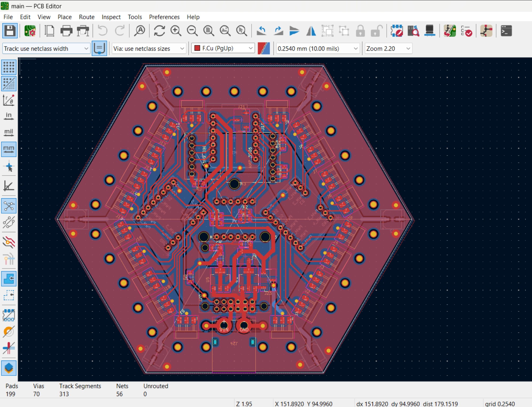This screenshot has height=407, width=532.
Task: Click the grid size 0.2540 mm selector
Action: (317, 49)
